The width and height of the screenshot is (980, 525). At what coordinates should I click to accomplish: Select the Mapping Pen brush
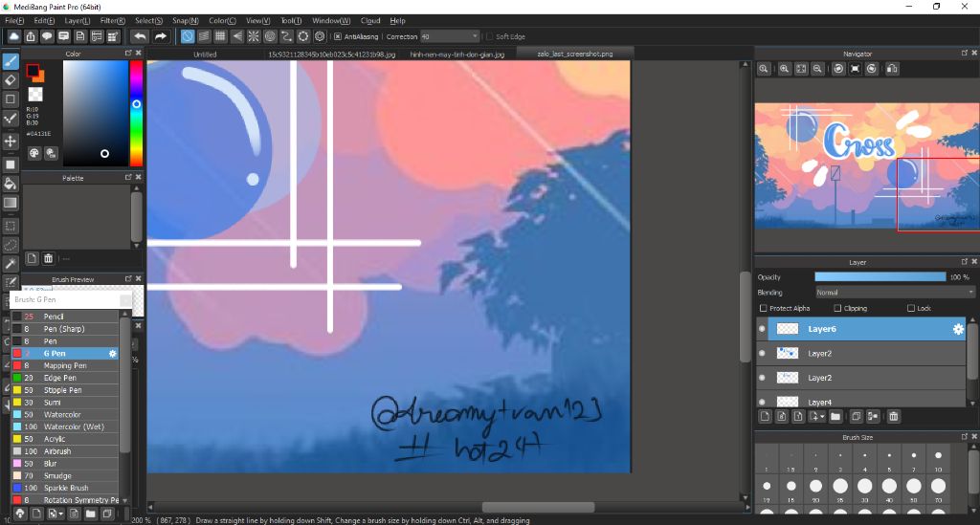(65, 366)
